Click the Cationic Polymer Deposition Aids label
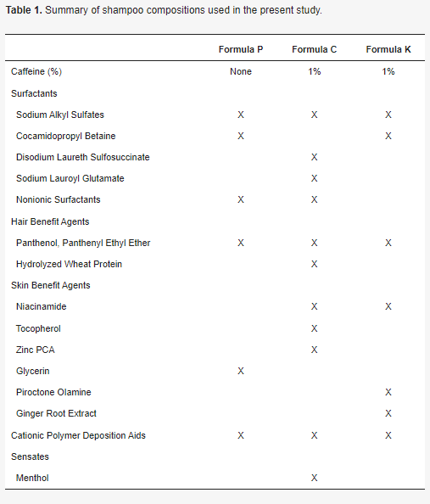The image size is (430, 504). [78, 435]
